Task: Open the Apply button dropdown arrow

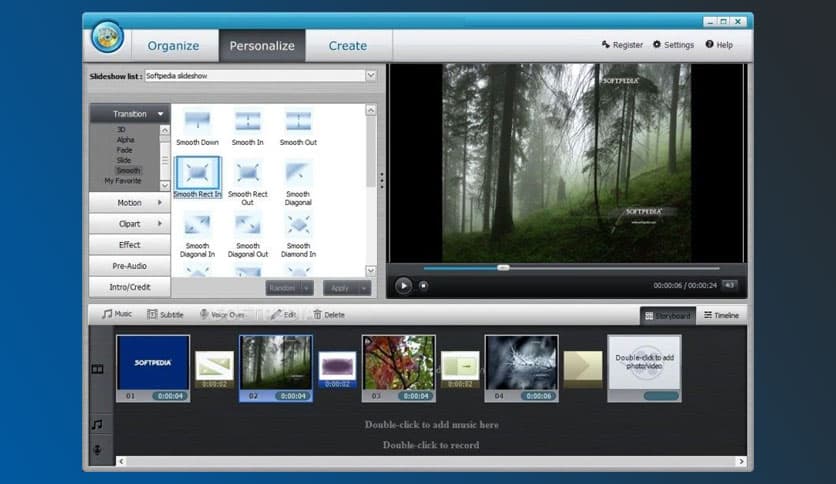Action: tap(364, 288)
